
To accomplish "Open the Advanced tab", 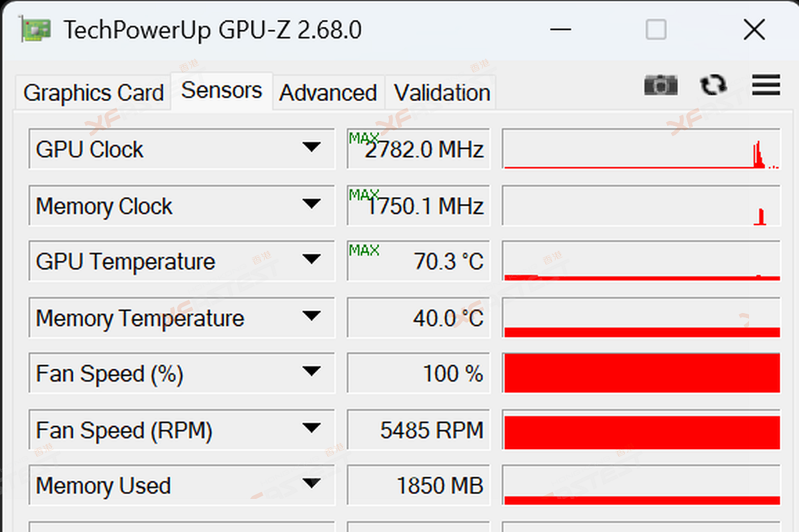I will (x=328, y=93).
